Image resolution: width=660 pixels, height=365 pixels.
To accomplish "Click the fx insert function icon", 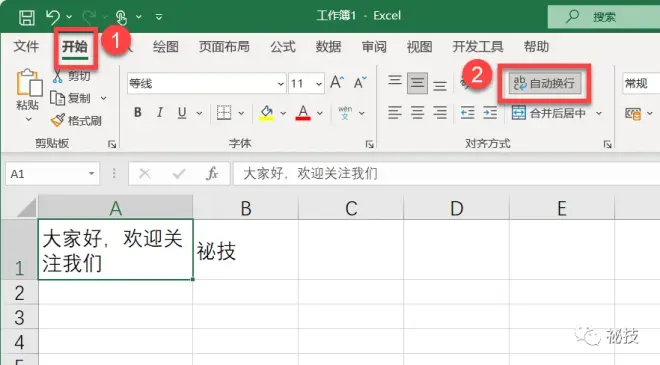I will [x=212, y=173].
